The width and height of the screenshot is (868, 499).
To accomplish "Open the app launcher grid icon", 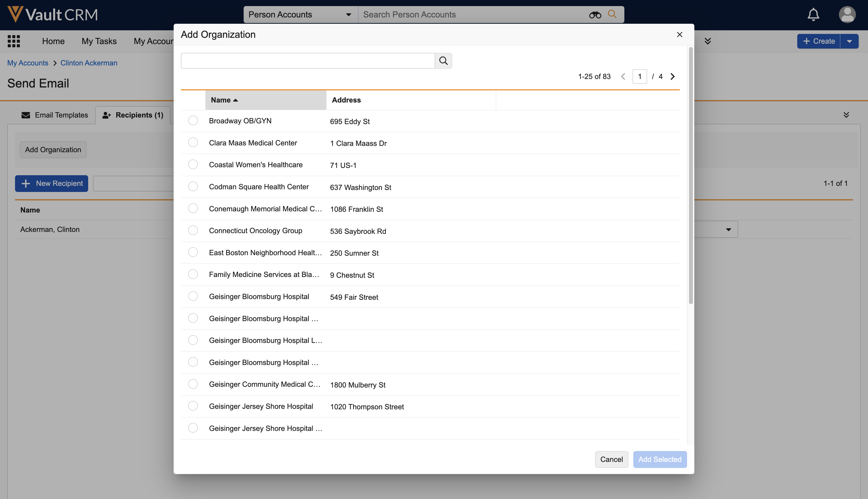I will 14,41.
